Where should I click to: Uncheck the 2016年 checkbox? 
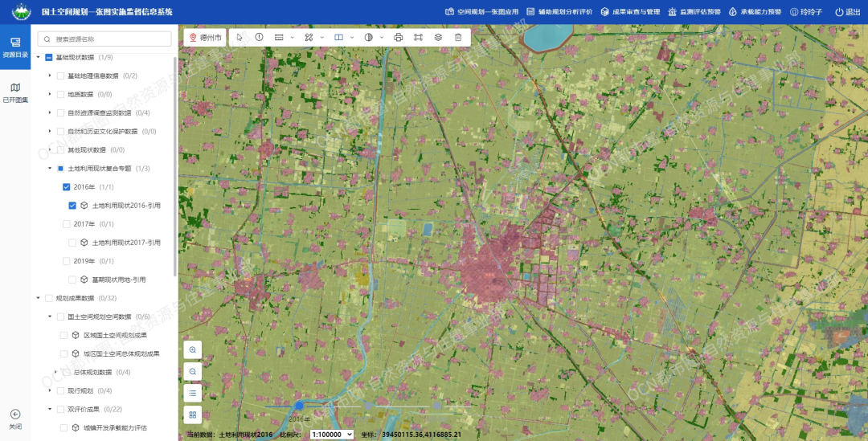point(67,187)
